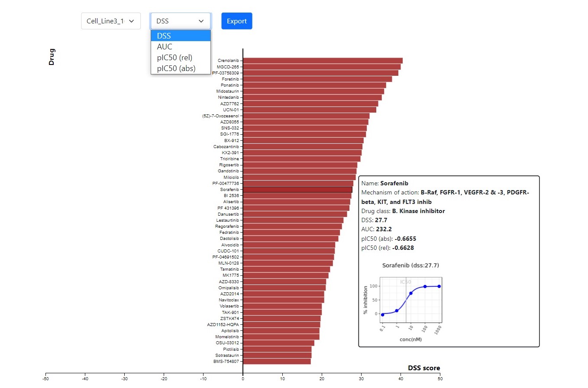588x388 pixels.
Task: Select the Navitoclax bar
Action: pos(284,300)
